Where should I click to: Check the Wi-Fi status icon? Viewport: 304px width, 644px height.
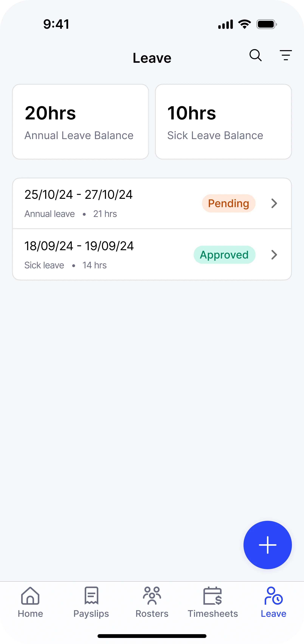coord(244,24)
